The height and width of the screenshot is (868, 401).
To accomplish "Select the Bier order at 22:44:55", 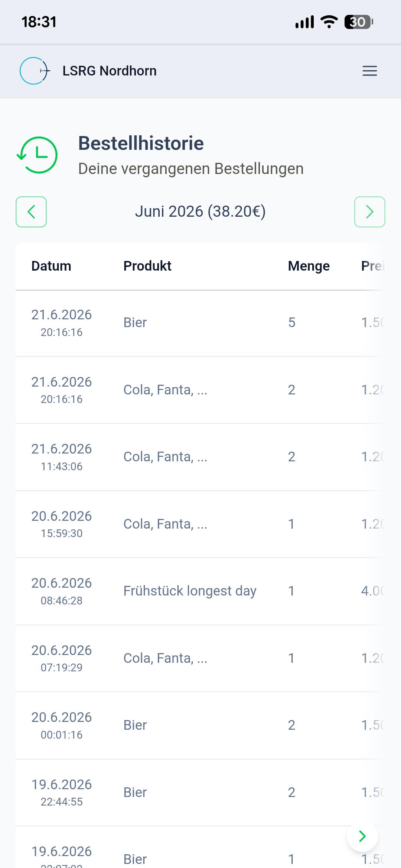I will [x=200, y=793].
